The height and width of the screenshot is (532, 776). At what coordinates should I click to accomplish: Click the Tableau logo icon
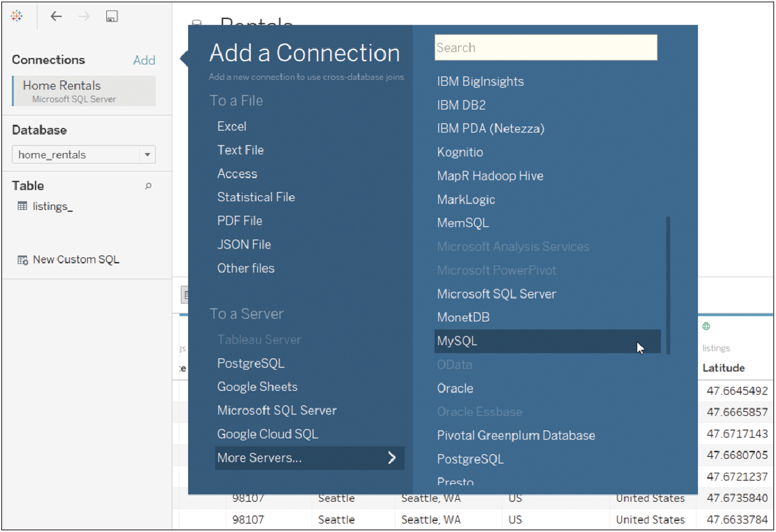tap(17, 17)
